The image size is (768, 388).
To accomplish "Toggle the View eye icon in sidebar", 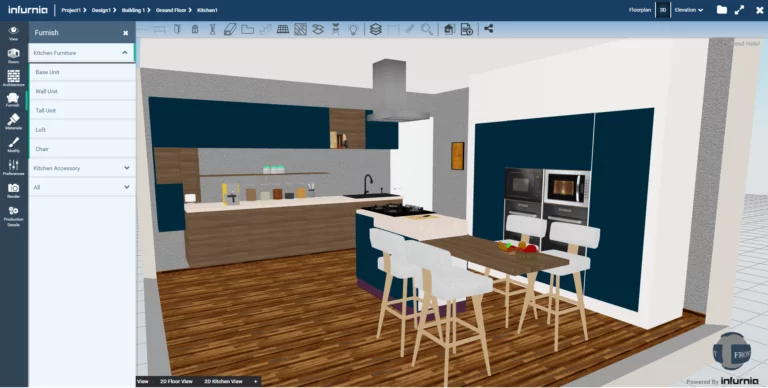I will [13, 33].
